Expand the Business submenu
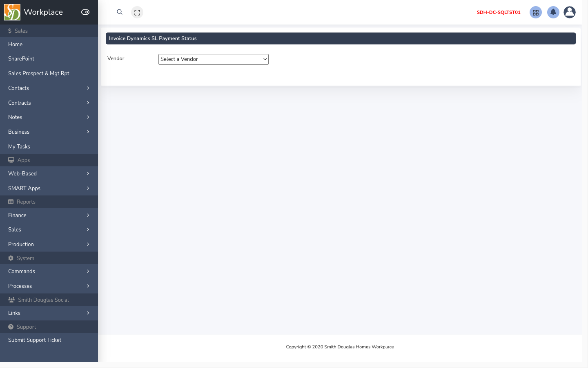Viewport: 588px width, 368px height. tap(49, 132)
